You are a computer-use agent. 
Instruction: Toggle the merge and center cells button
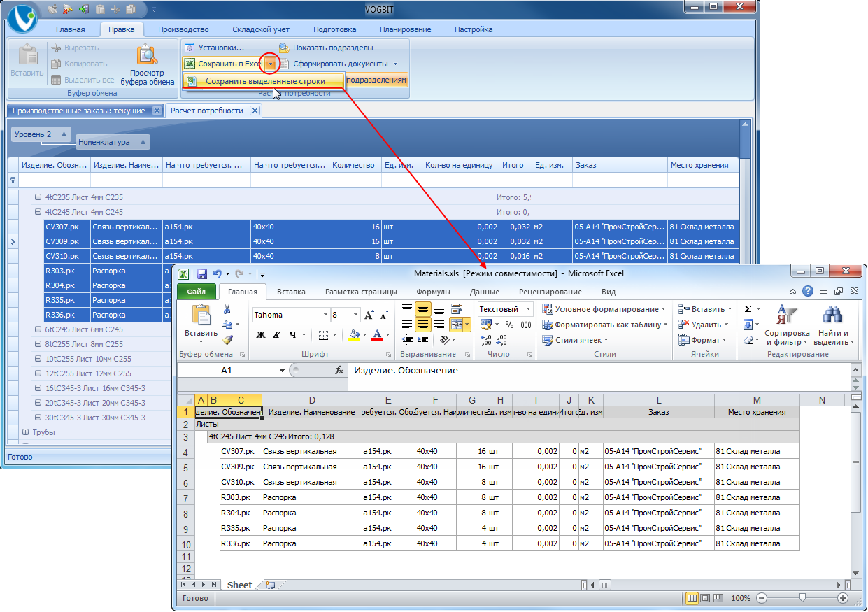click(456, 325)
